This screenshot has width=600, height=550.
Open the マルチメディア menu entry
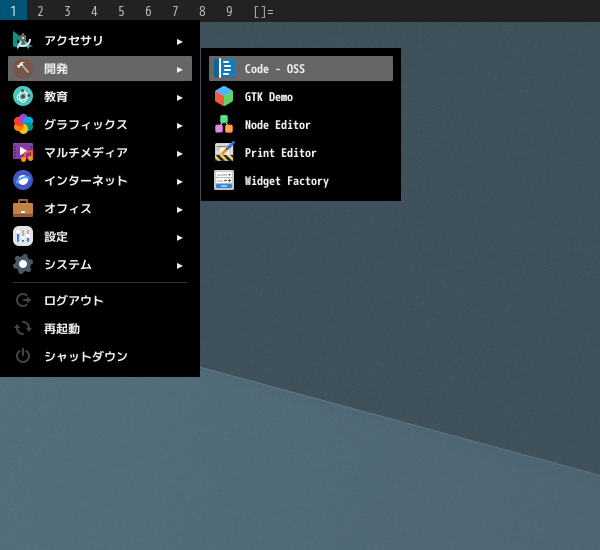click(100, 152)
